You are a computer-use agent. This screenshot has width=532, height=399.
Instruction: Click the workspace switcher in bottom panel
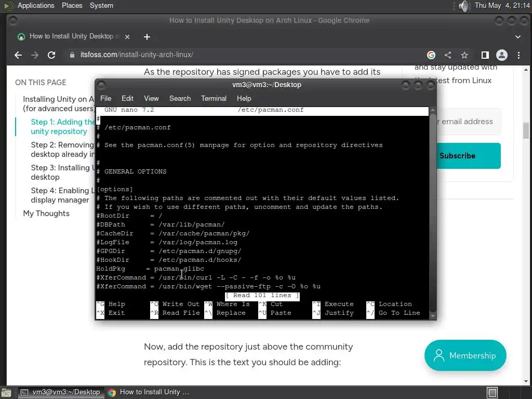point(493,393)
